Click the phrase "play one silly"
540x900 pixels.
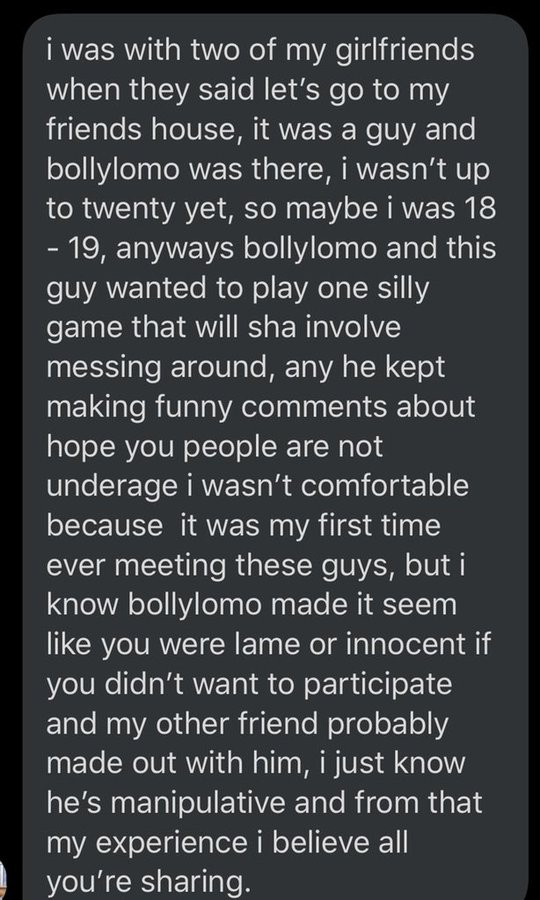click(x=340, y=290)
